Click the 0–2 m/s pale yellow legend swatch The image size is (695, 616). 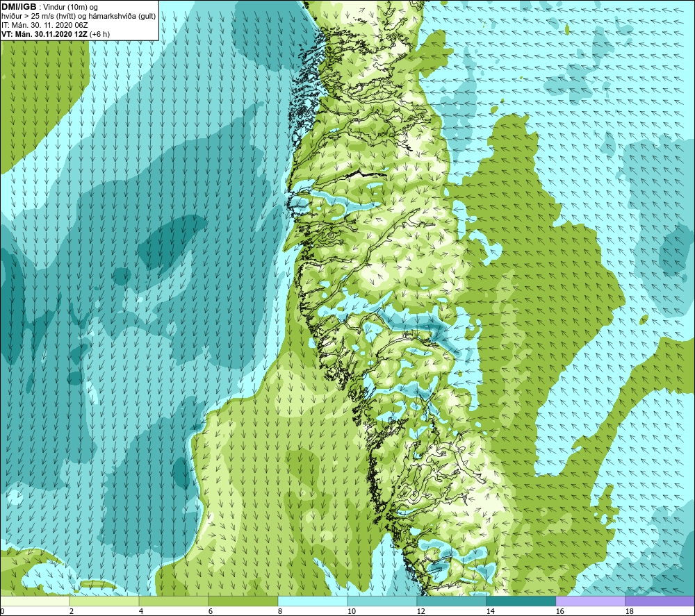click(35, 601)
